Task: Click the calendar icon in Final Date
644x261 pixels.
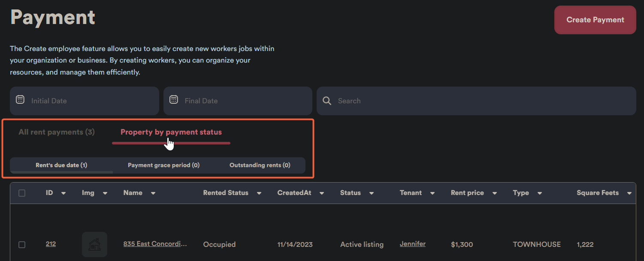Action: pos(174,100)
